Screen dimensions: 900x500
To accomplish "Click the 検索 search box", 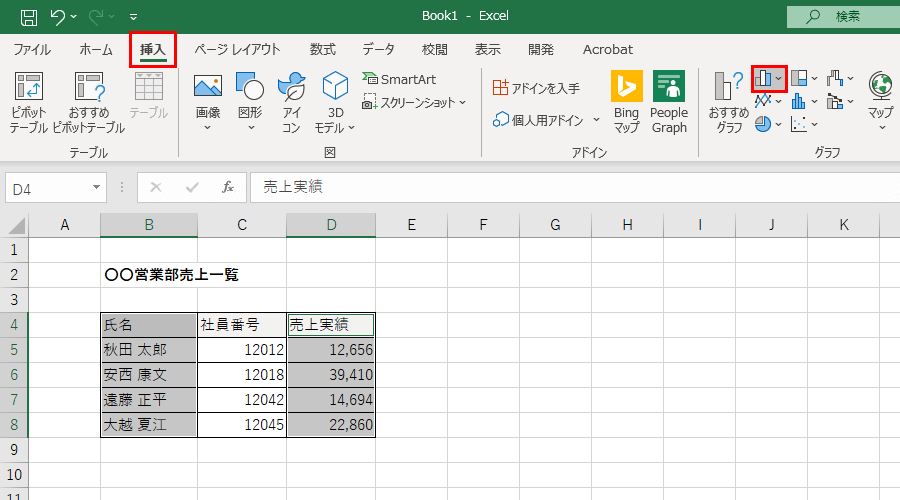I will tap(843, 17).
